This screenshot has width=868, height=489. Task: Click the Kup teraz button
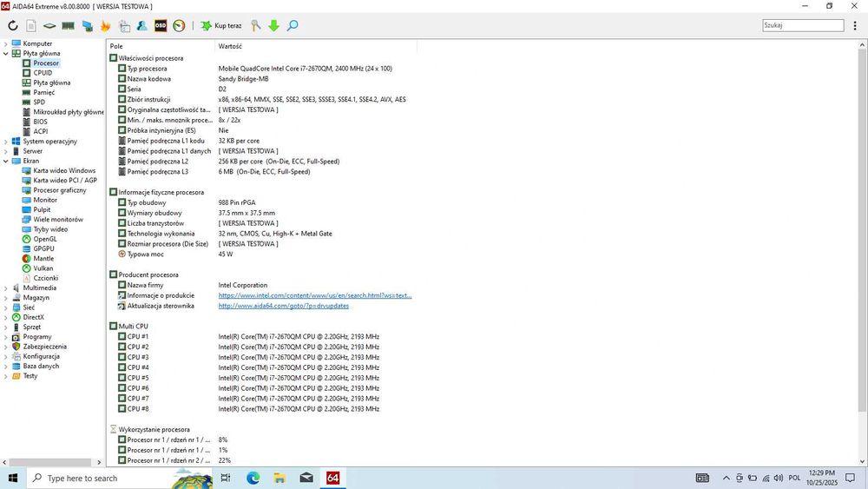click(221, 25)
